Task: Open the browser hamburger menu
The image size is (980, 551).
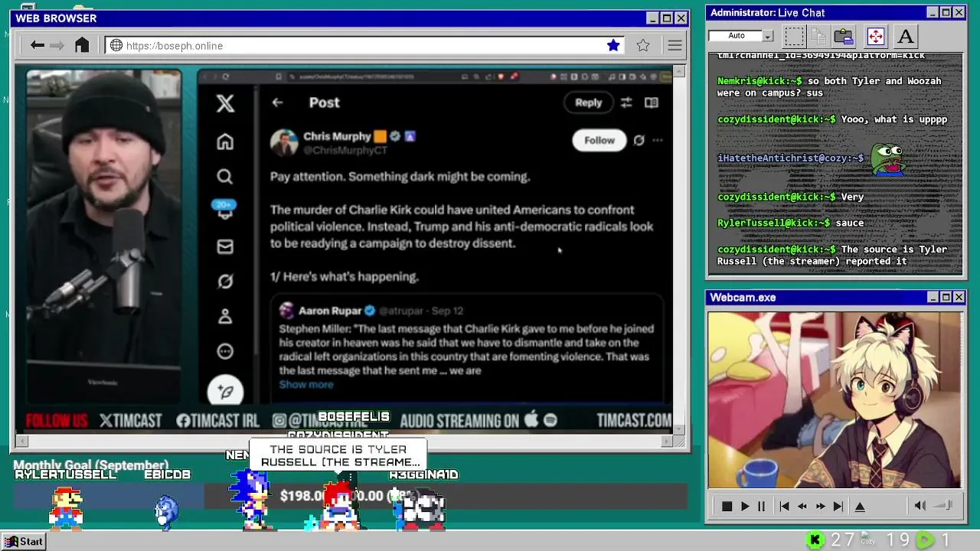Action: coord(675,46)
